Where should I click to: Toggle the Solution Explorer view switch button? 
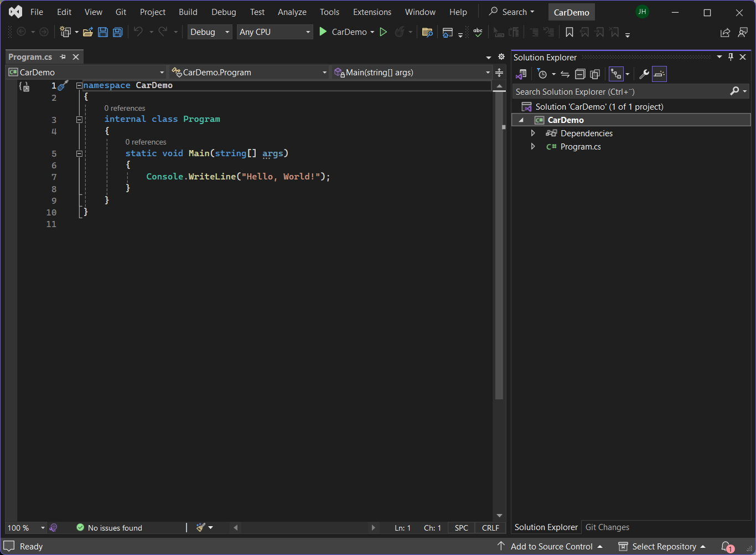click(521, 74)
